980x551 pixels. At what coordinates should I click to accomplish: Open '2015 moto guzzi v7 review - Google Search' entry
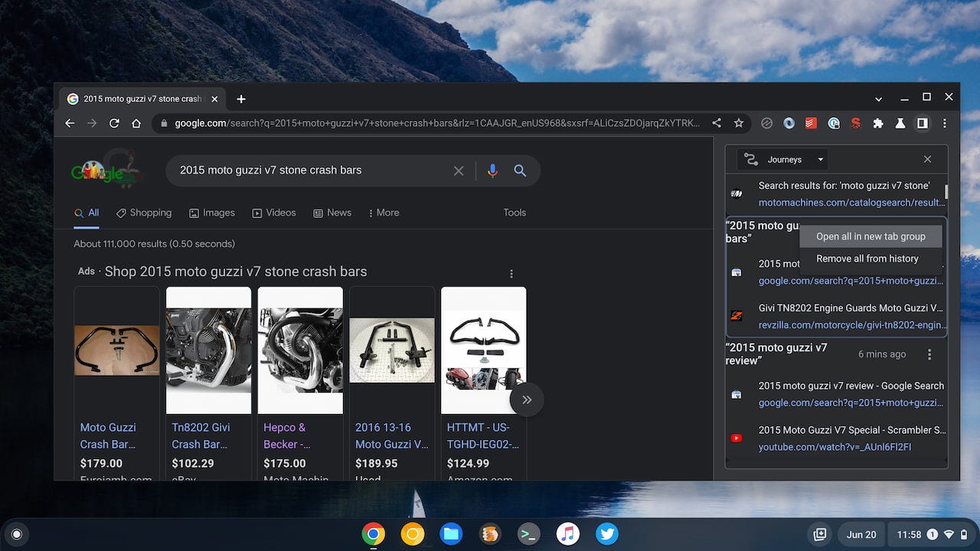click(x=836, y=394)
